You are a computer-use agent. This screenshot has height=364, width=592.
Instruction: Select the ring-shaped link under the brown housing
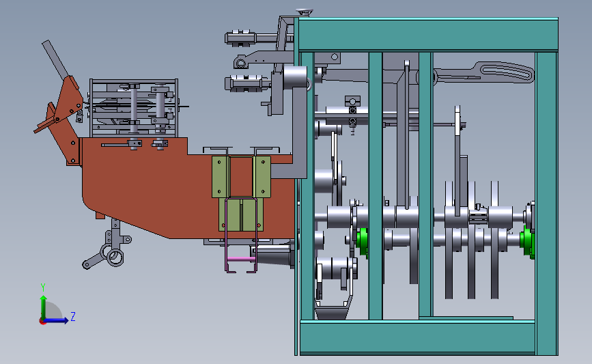(115, 257)
